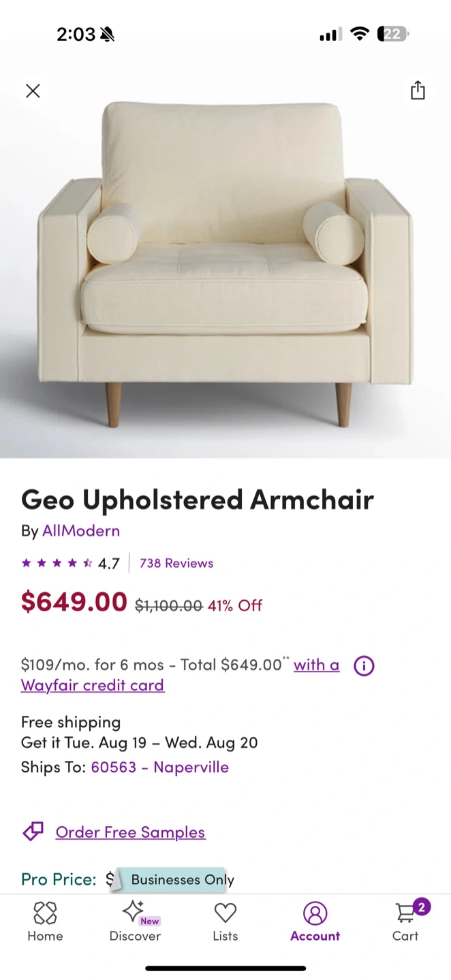Change ship-to location 60563 - Naperville
Screen dimensions: 451x980
[x=160, y=767]
